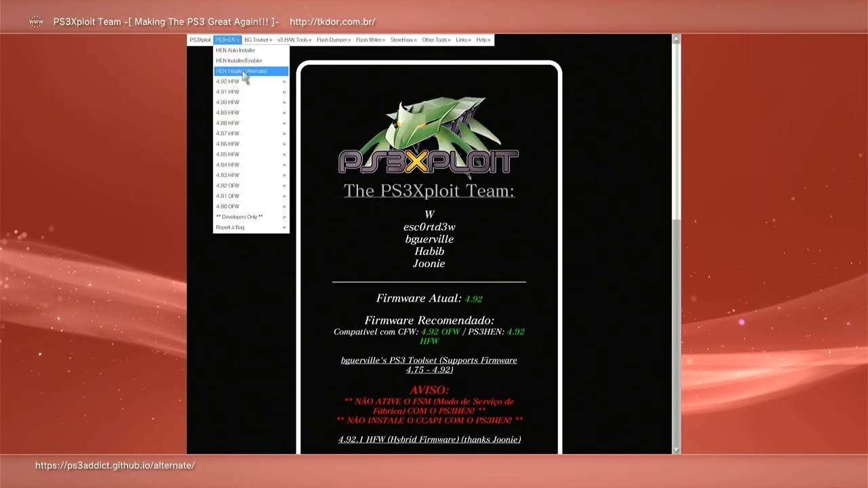Click the PS3Xploit logo image

click(429, 138)
